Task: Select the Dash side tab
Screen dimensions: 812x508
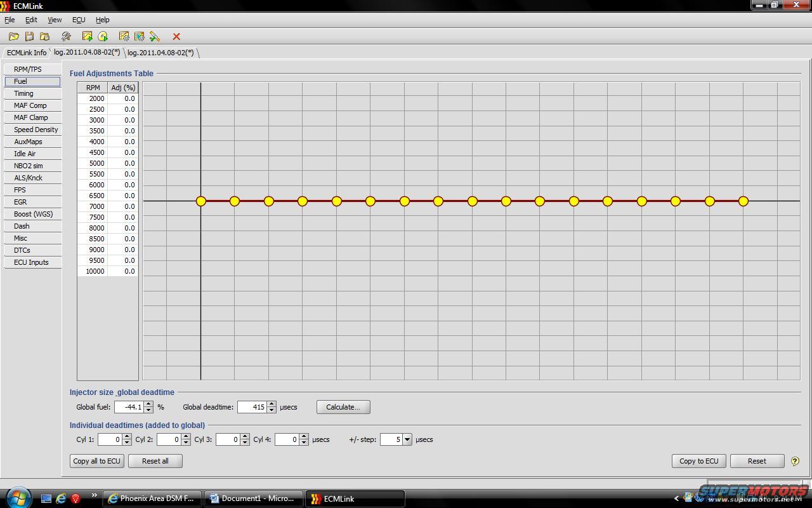Action: pos(32,226)
